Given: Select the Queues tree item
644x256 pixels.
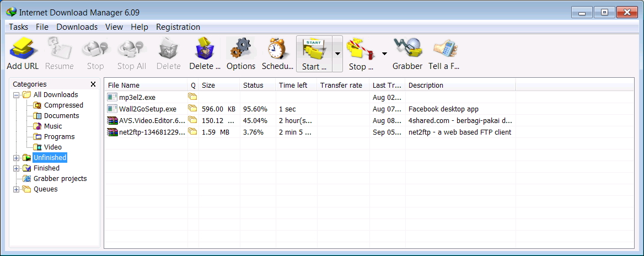Looking at the screenshot, I should point(46,189).
